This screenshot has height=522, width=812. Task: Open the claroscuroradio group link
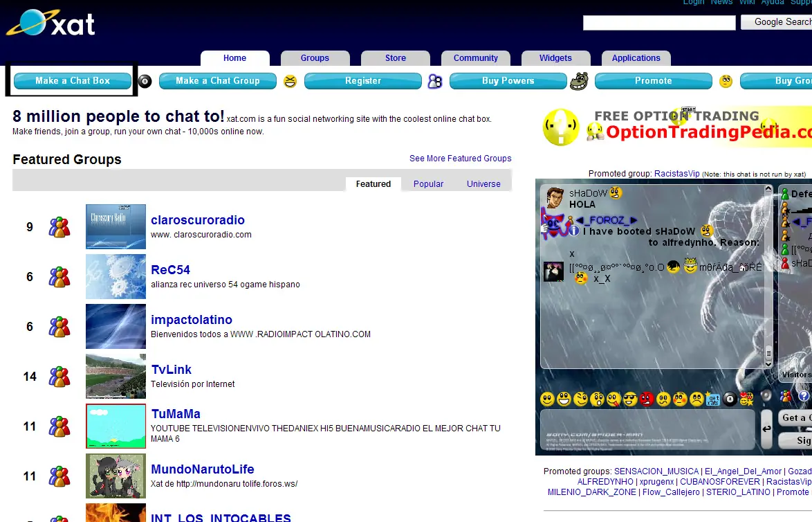(197, 219)
